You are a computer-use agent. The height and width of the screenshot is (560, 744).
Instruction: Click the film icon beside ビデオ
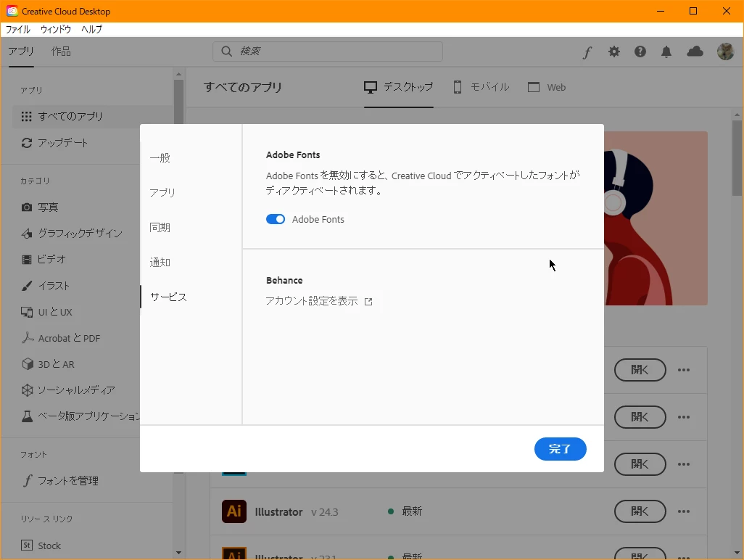coord(27,259)
